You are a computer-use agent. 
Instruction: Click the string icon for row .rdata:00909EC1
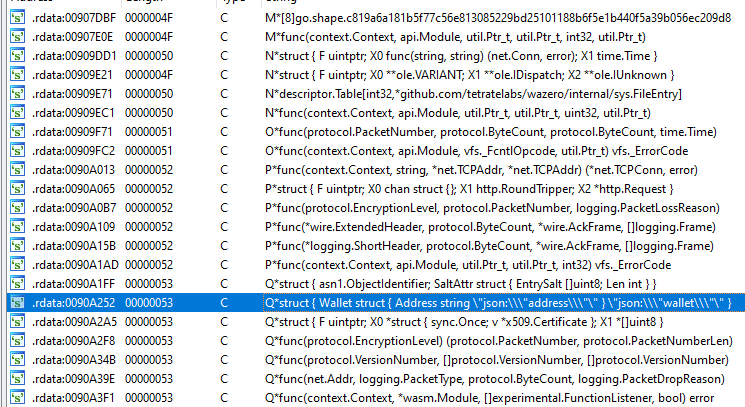pos(18,113)
